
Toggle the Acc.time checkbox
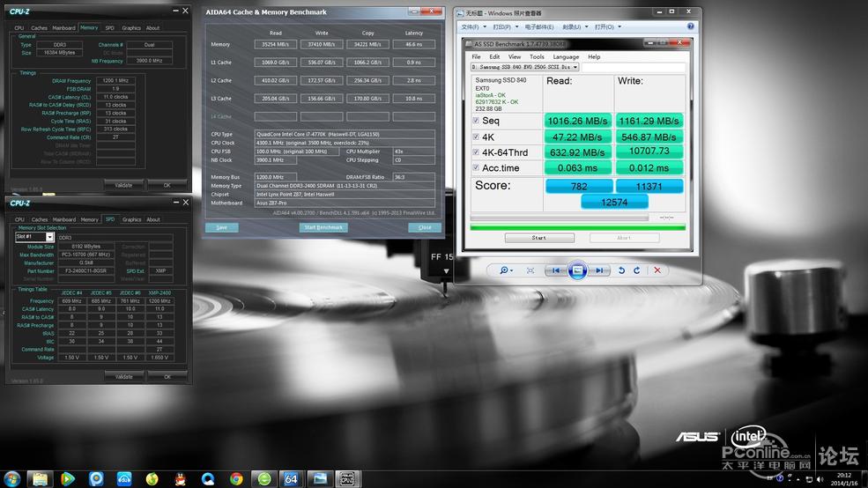[x=476, y=167]
